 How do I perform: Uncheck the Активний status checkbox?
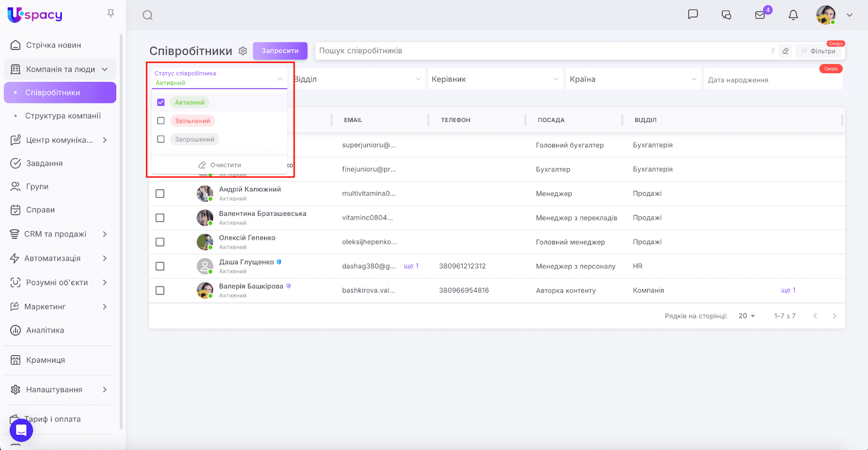tap(161, 102)
